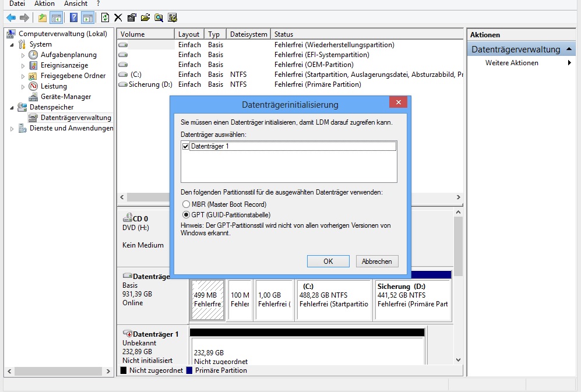
Task: Click the volume list scroll right arrow
Action: click(459, 197)
